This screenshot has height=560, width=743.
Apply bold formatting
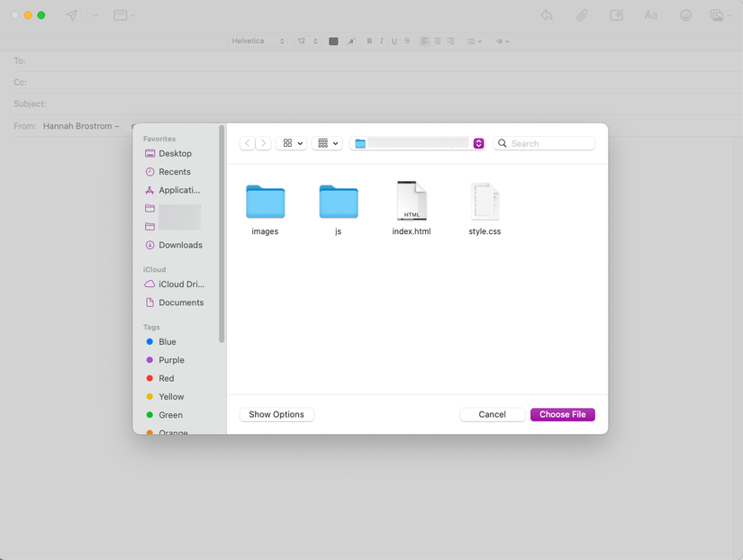coord(368,41)
